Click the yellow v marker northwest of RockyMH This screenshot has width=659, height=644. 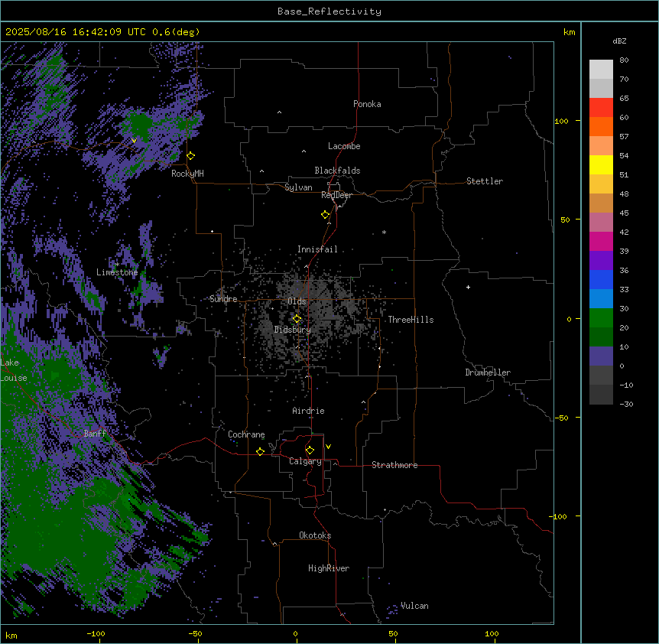(x=134, y=141)
